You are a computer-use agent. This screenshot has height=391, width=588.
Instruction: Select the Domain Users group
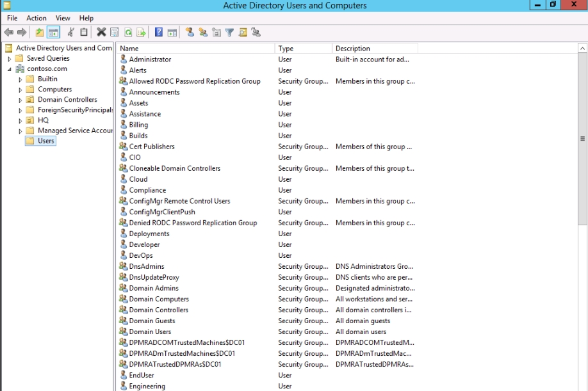pyautogui.click(x=150, y=332)
